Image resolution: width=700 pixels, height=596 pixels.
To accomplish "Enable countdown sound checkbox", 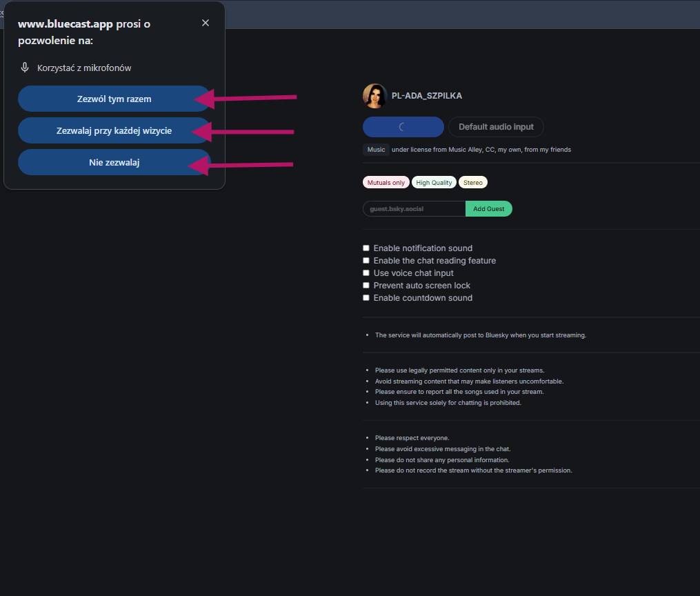I will click(367, 298).
